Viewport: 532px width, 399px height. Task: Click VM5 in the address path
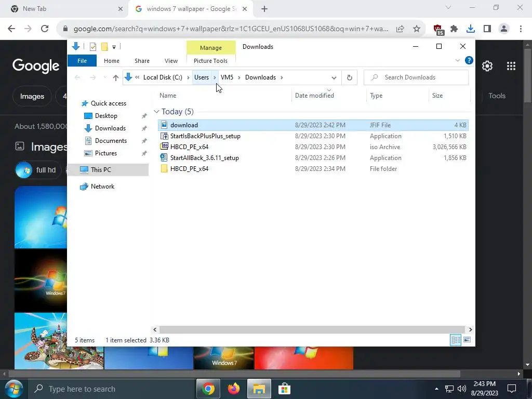click(x=227, y=77)
